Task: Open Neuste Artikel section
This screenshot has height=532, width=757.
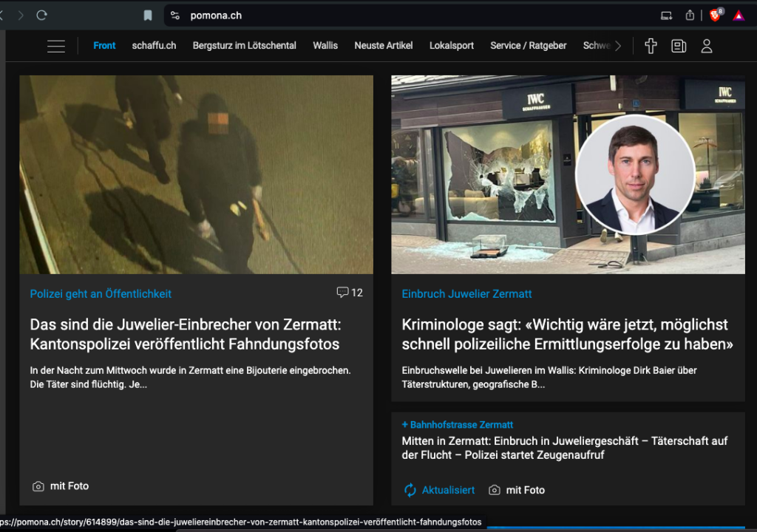Action: (x=384, y=45)
